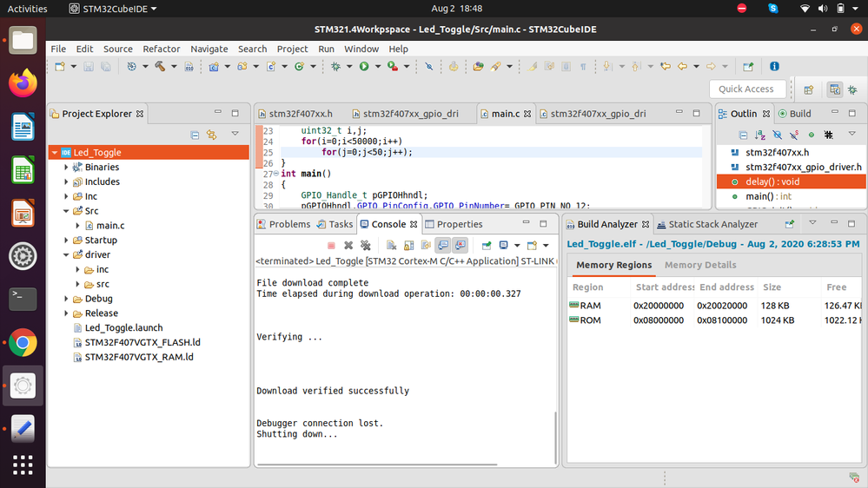
Task: Click Pin Console icon
Action: 487,245
